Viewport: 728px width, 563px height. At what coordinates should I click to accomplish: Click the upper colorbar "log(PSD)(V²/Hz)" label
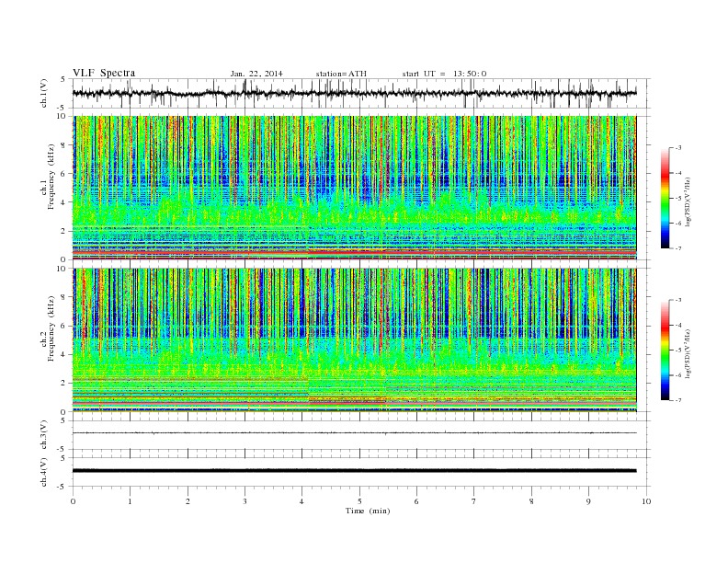tap(688, 202)
